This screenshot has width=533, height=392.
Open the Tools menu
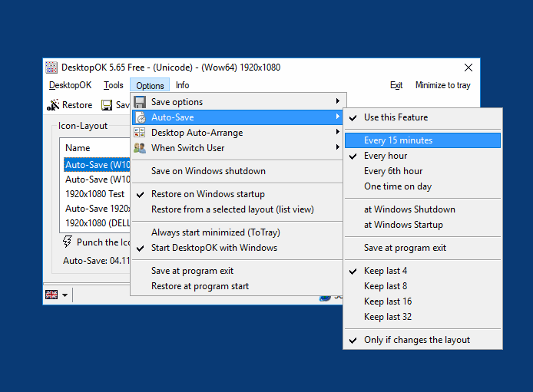point(114,85)
